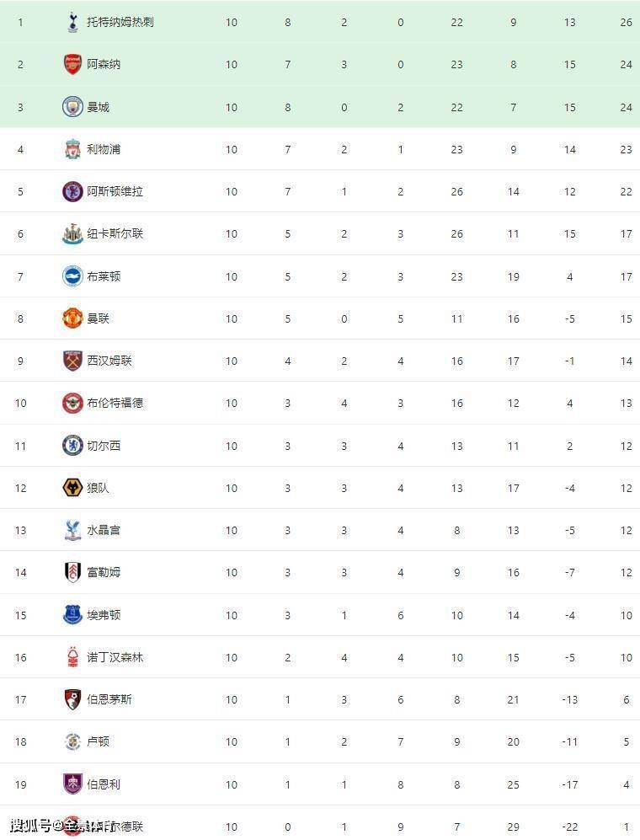Click the Tottenham Hotspur crest icon
This screenshot has height=840, width=640.
[72, 23]
